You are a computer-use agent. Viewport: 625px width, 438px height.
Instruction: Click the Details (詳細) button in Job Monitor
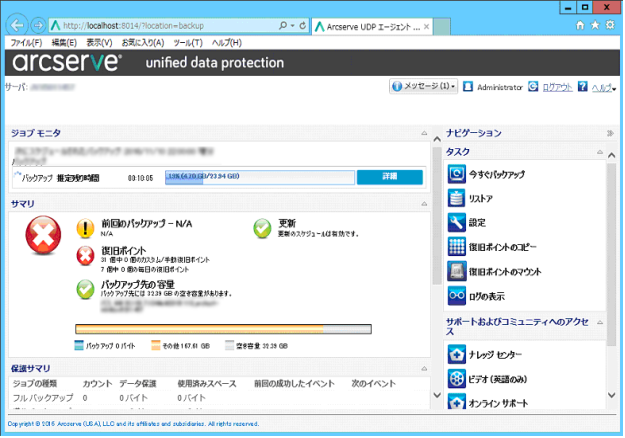pyautogui.click(x=389, y=177)
